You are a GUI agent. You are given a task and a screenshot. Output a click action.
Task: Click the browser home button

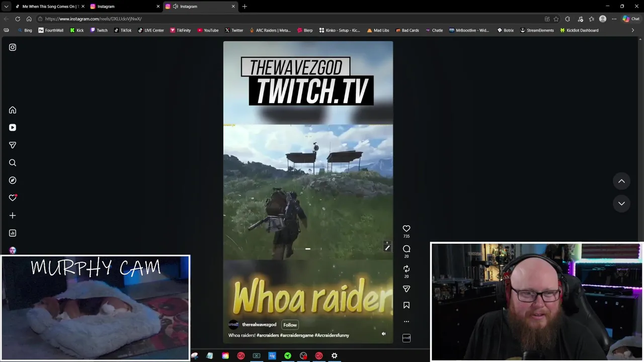coord(29,19)
